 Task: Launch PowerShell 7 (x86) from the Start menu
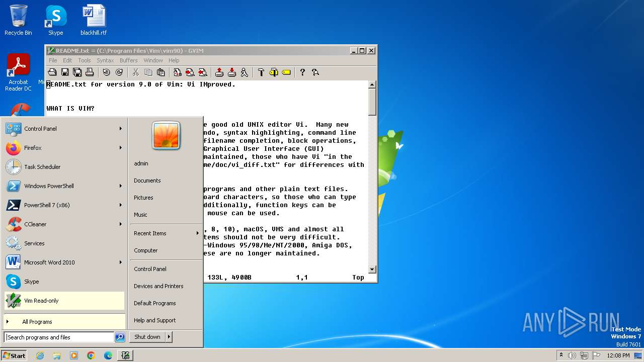[64, 205]
